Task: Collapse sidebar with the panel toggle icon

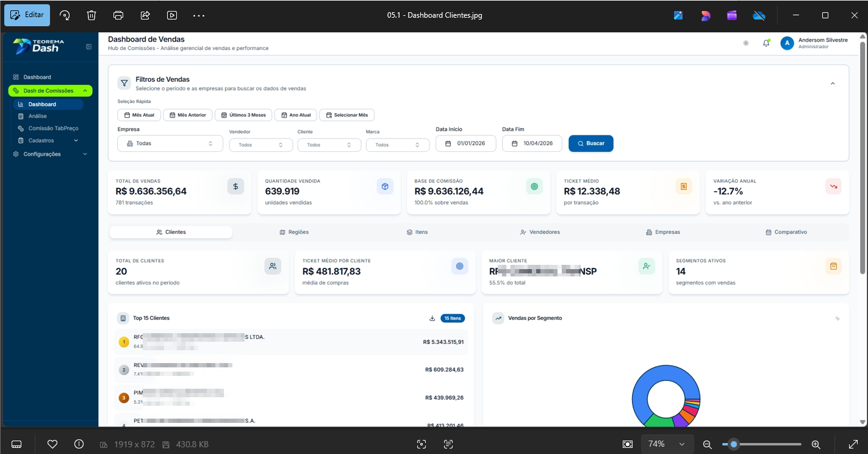Action: click(x=88, y=47)
